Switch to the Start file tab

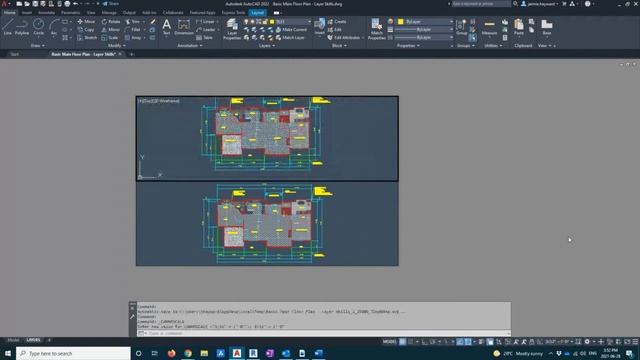click(14, 54)
